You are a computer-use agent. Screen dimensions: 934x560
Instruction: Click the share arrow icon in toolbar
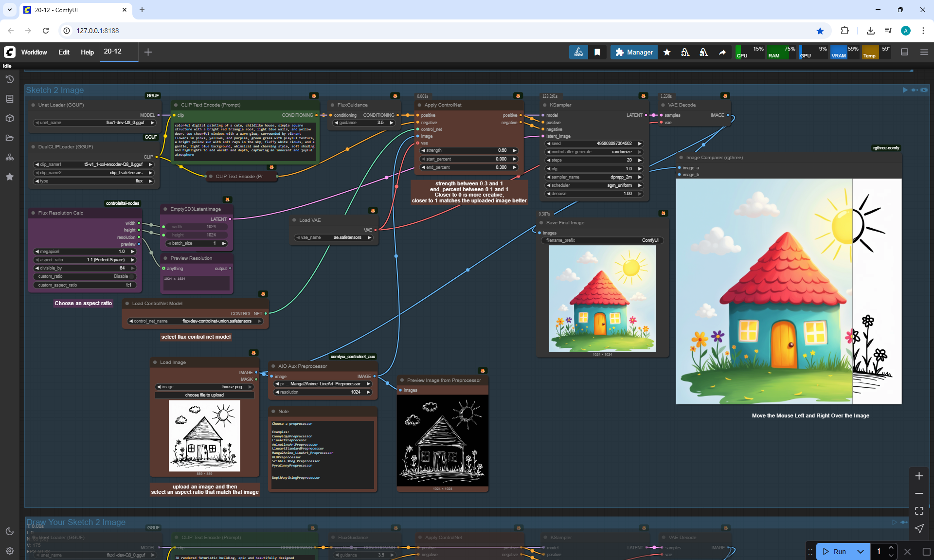click(x=722, y=52)
